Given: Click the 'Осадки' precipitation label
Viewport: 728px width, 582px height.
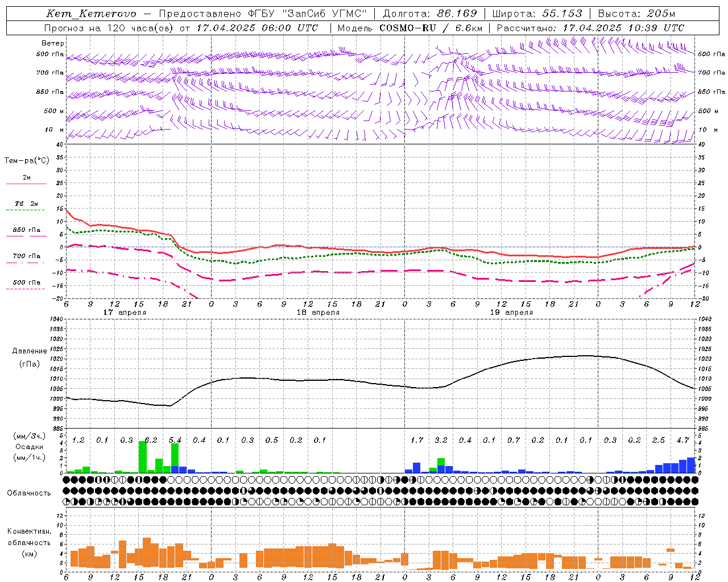Looking at the screenshot, I should click(x=29, y=447).
